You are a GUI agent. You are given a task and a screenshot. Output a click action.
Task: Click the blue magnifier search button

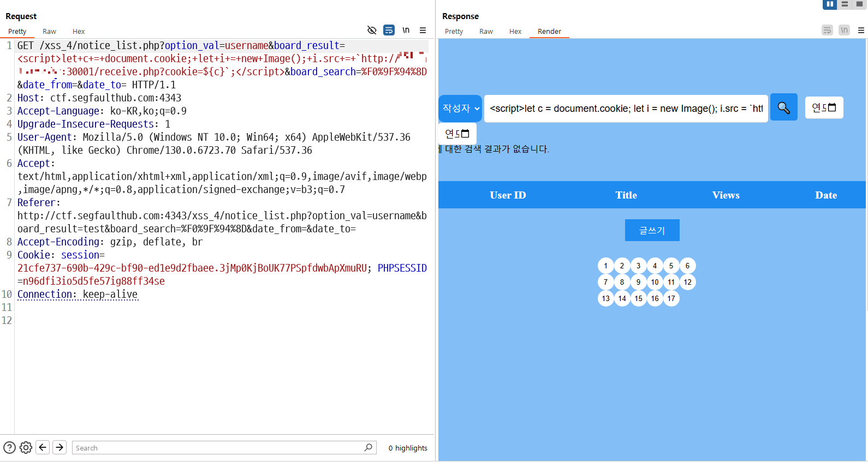click(784, 107)
